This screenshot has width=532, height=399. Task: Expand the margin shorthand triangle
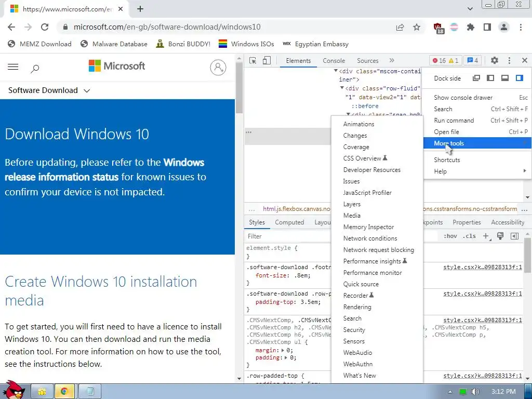tap(283, 350)
